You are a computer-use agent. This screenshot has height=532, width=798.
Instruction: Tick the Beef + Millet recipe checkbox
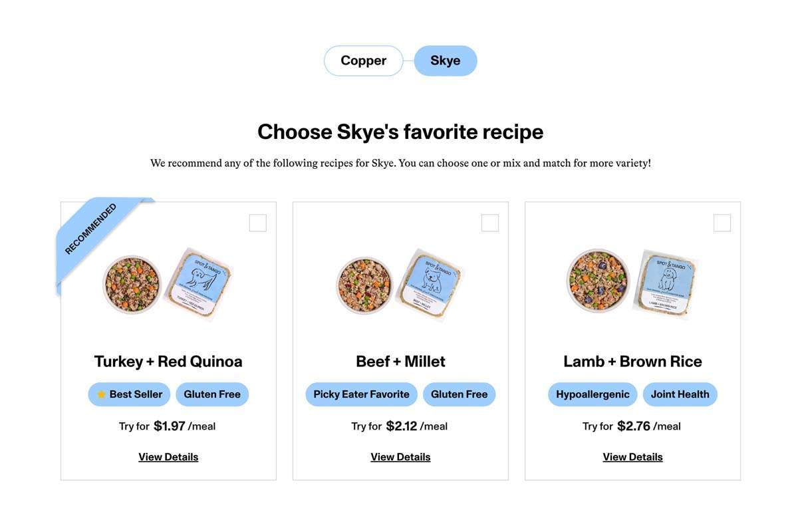(490, 223)
